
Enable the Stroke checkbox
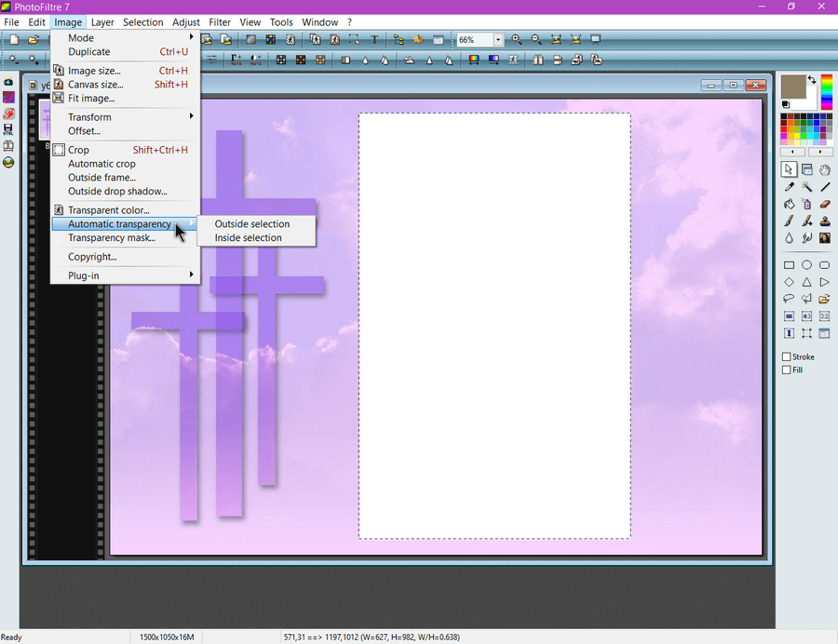(x=786, y=356)
